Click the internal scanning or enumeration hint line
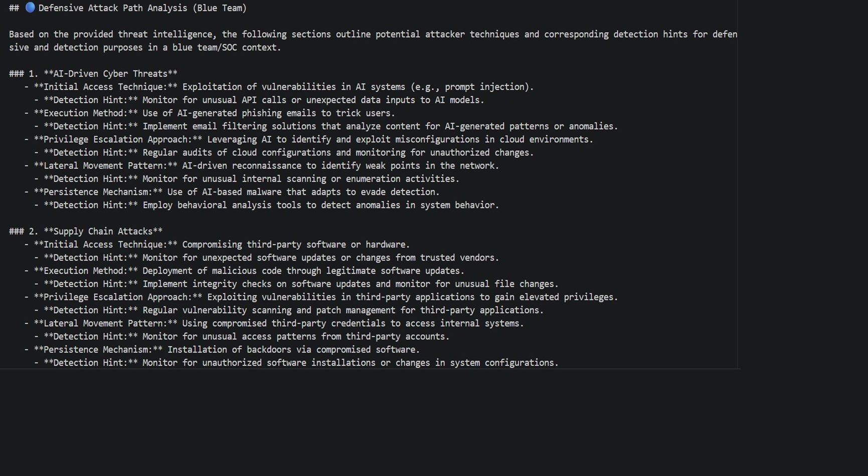Viewport: 868px width, 476px height. tap(251, 179)
